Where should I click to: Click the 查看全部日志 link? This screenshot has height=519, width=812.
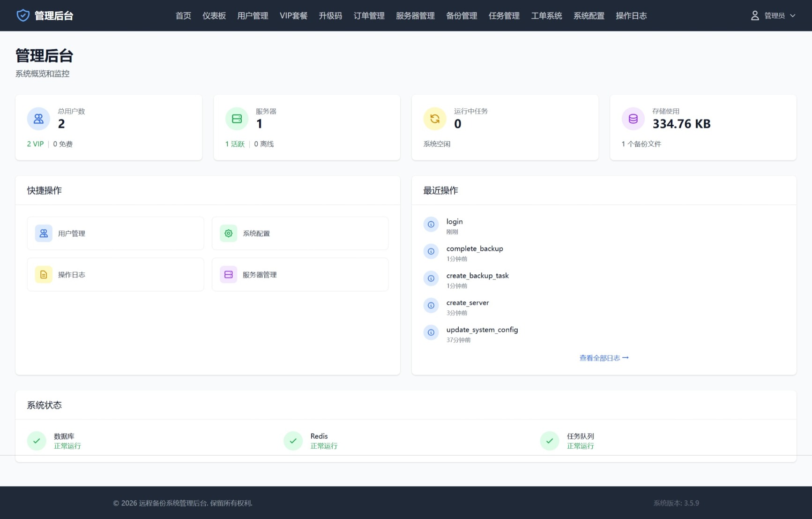click(x=603, y=358)
